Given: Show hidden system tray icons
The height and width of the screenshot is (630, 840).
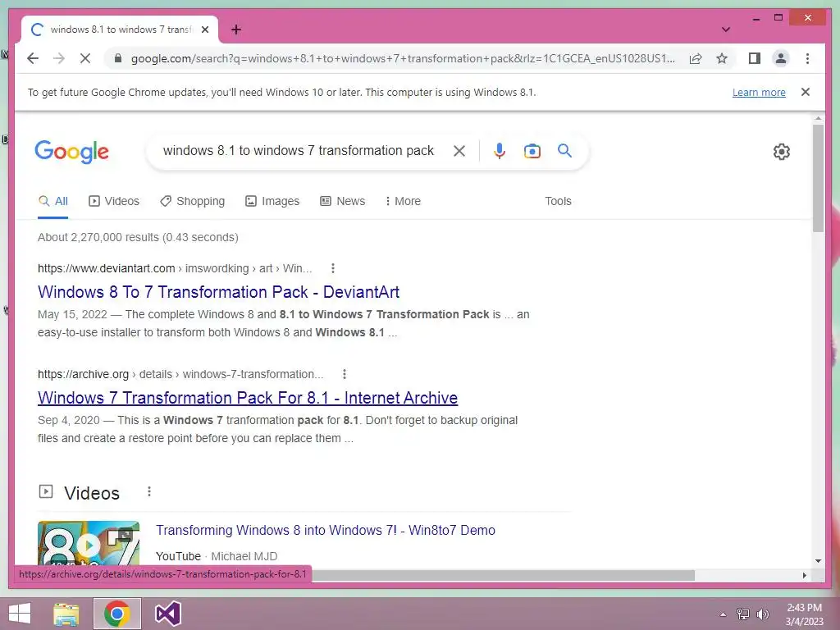Looking at the screenshot, I should (x=723, y=614).
